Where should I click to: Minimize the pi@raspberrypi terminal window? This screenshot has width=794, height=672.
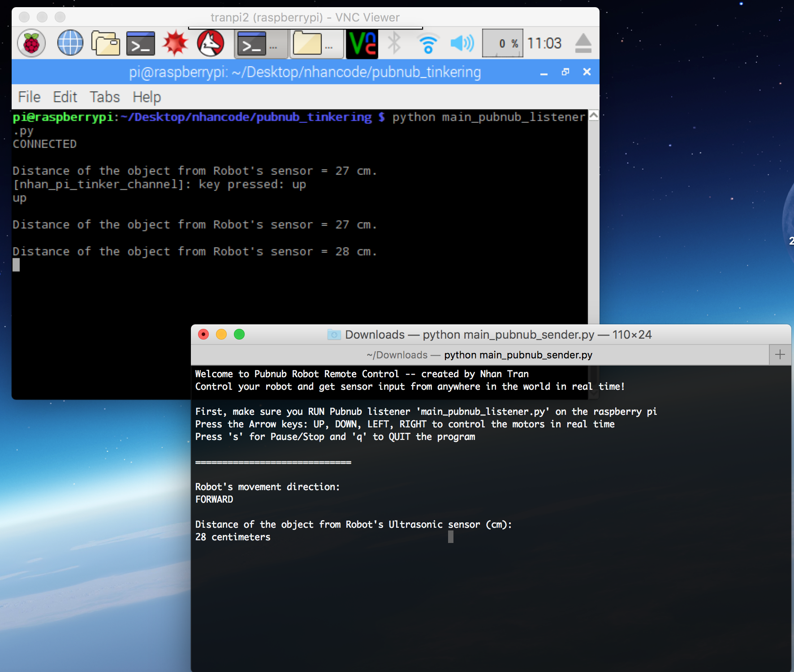tap(544, 72)
